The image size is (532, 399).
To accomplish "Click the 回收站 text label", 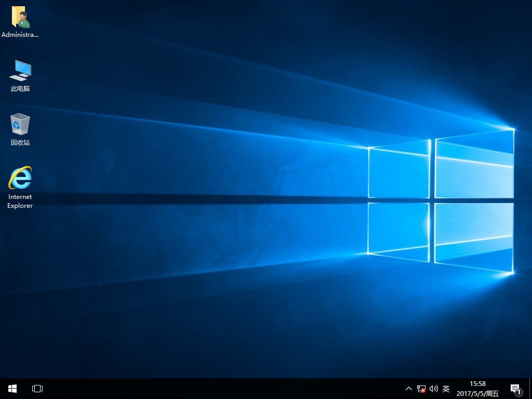I will pyautogui.click(x=20, y=142).
